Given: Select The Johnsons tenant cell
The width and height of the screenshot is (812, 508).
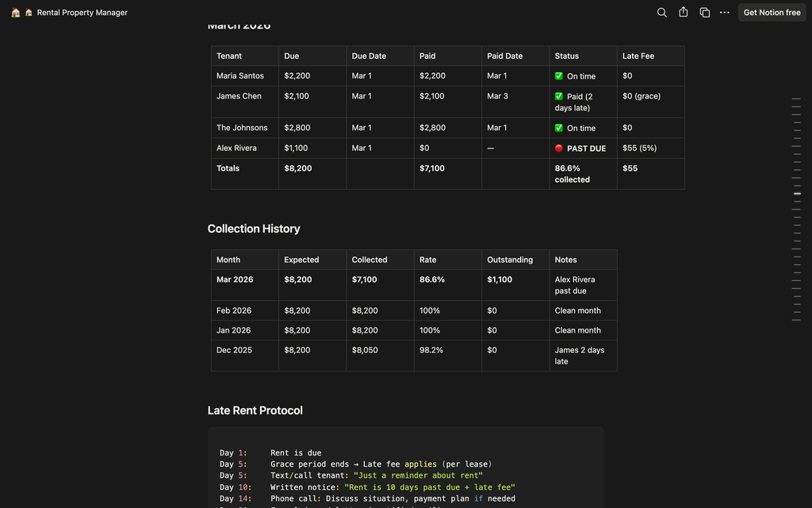Looking at the screenshot, I should click(244, 128).
